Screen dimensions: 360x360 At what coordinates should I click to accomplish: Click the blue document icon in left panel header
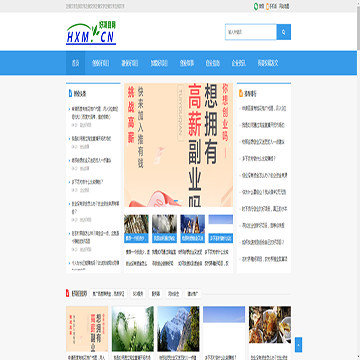[70, 94]
